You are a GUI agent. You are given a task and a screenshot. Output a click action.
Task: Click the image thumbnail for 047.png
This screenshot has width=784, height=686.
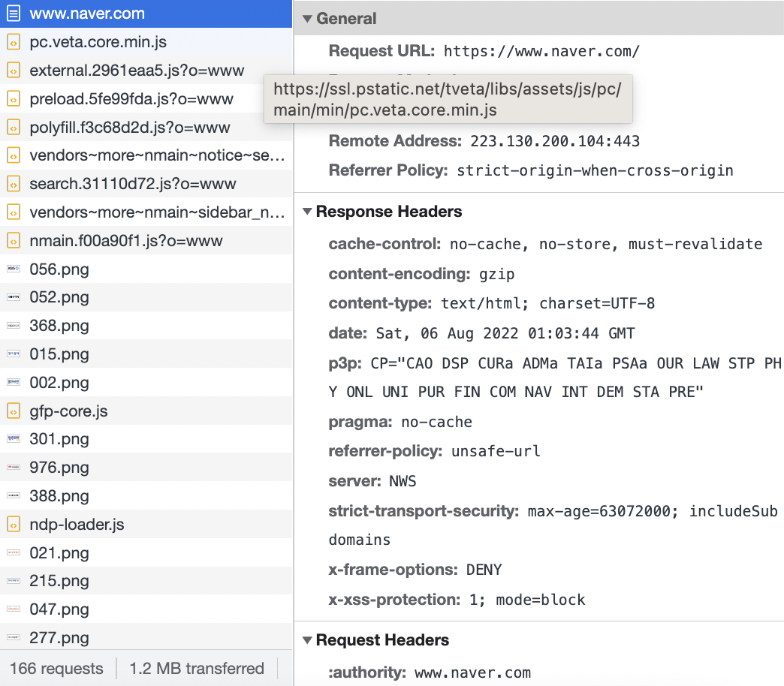[x=14, y=609]
